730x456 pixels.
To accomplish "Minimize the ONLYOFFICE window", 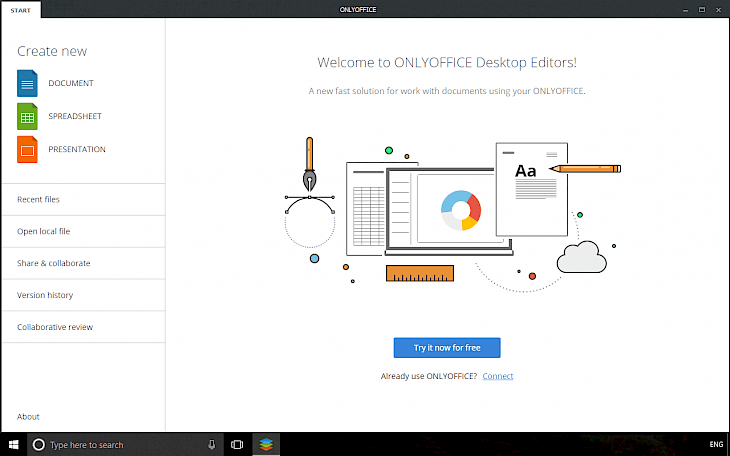I will click(685, 10).
